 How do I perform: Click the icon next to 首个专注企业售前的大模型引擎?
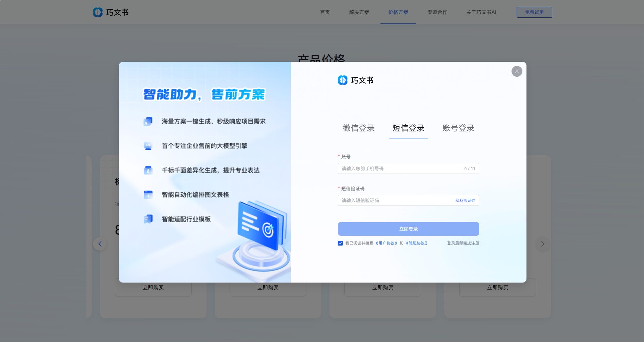[147, 145]
